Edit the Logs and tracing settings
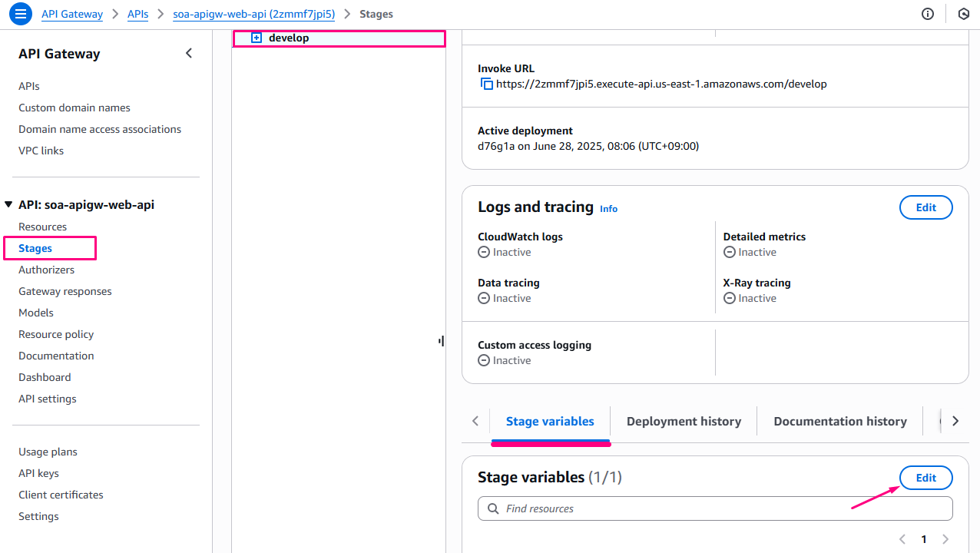This screenshot has width=980, height=553. click(925, 207)
